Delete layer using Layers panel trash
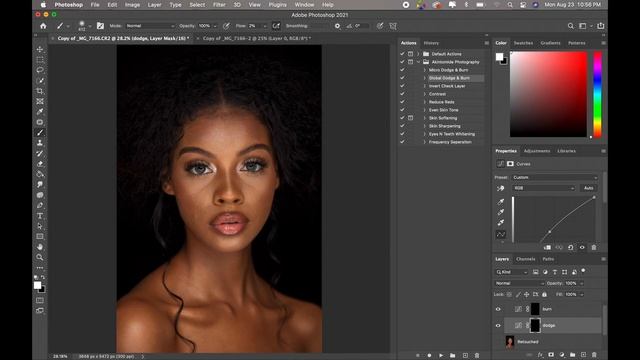640x360 pixels. (594, 355)
